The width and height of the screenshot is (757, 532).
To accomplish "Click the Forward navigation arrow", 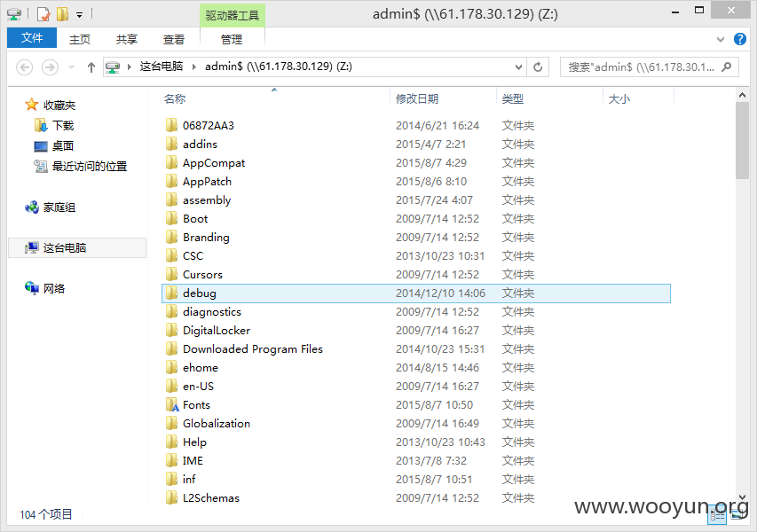I will pyautogui.click(x=50, y=67).
